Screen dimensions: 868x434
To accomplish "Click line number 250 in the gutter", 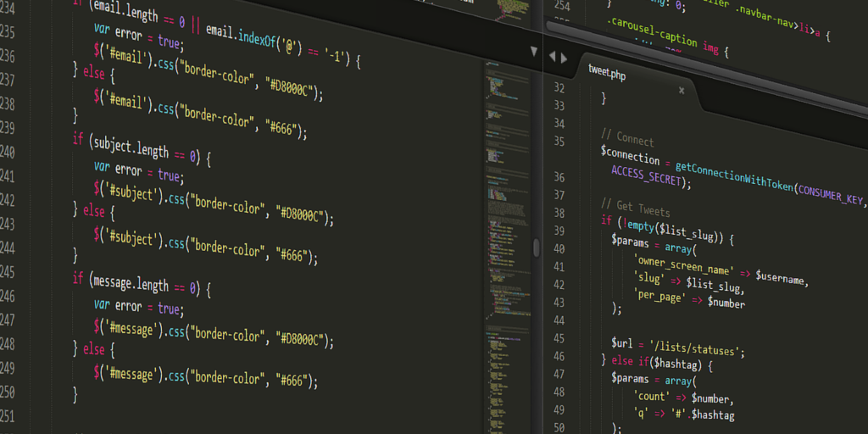I will (7, 392).
